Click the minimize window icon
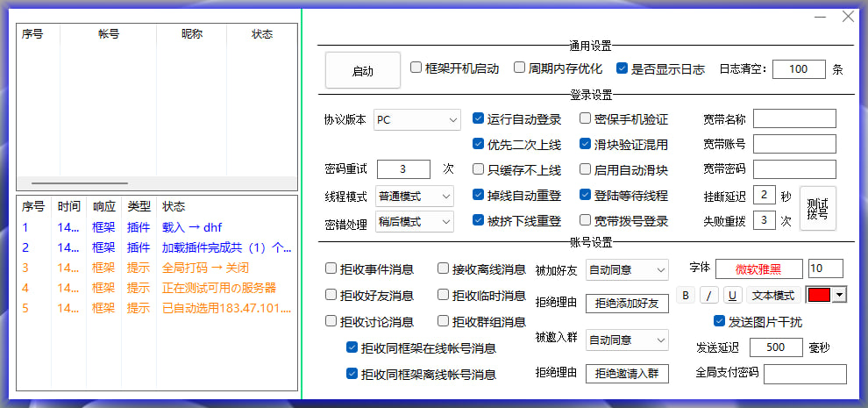Viewport: 868px width, 408px height. [819, 17]
